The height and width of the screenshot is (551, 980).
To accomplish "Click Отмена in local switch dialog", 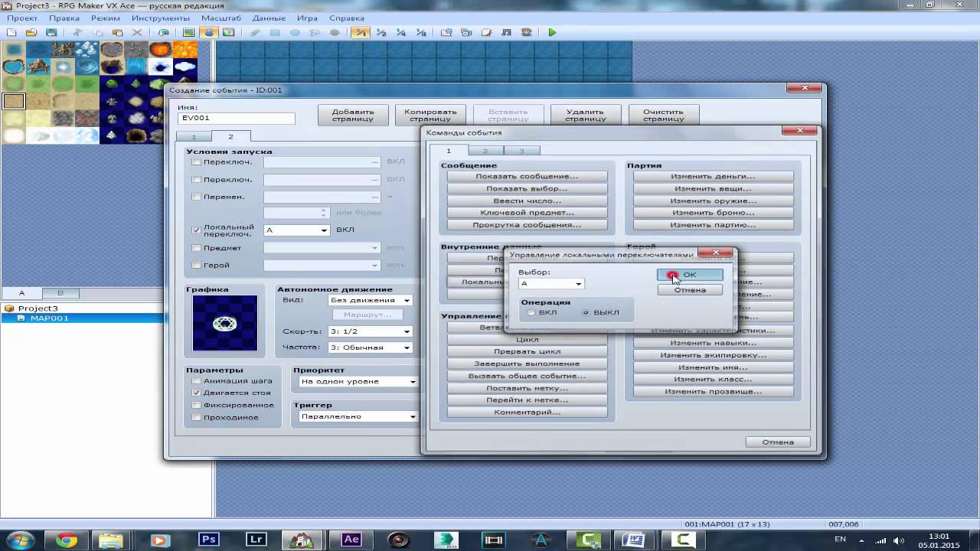I will tap(690, 290).
